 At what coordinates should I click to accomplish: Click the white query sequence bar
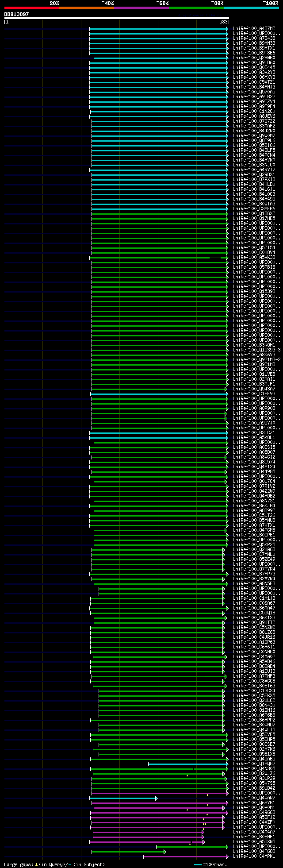tap(117, 18)
